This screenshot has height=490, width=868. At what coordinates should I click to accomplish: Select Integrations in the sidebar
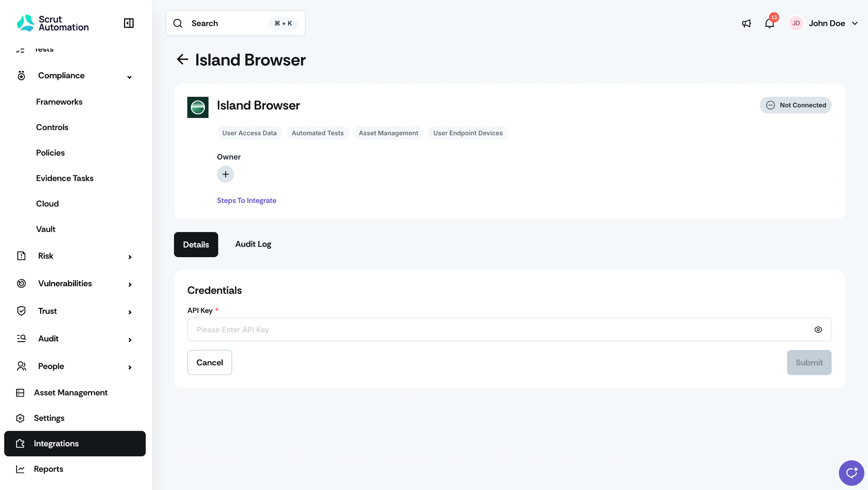pos(75,443)
